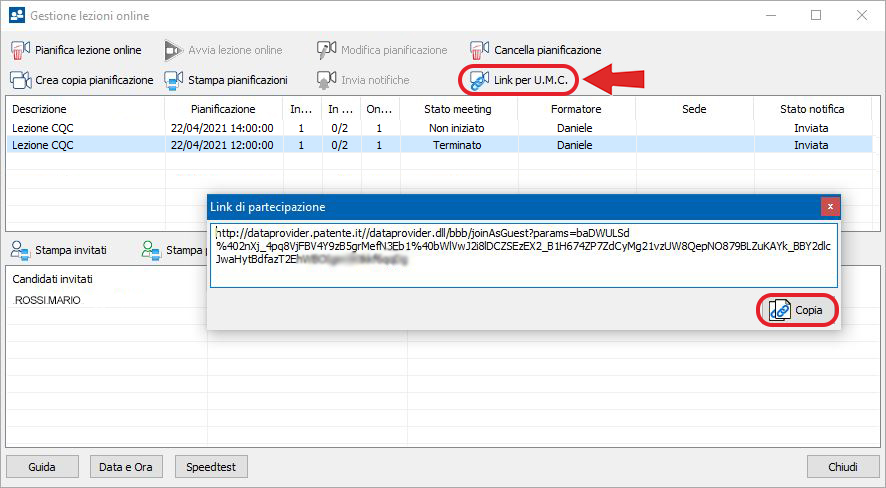Click the Crea copia pianificazione icon
Viewport: 886px width, 488px height.
pos(21,79)
